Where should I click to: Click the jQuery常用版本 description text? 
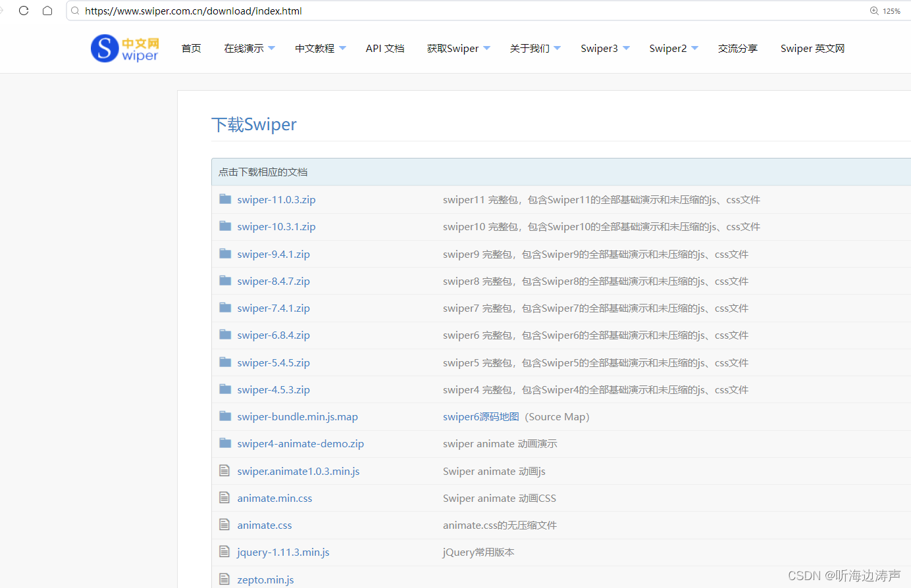pyautogui.click(x=479, y=552)
